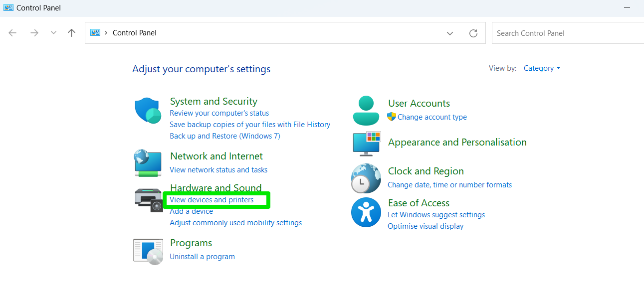Click Appearance and Personalisation monitor icon
Image resolution: width=644 pixels, height=298 pixels.
pyautogui.click(x=367, y=144)
